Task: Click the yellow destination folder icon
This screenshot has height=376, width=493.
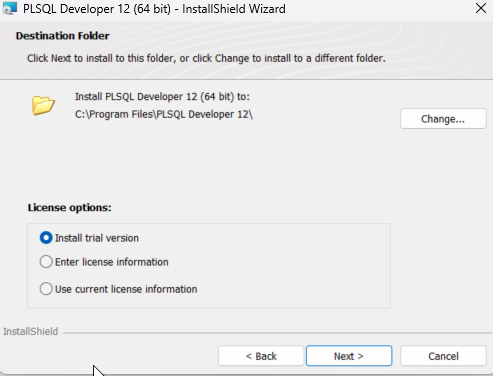Action: (x=43, y=105)
